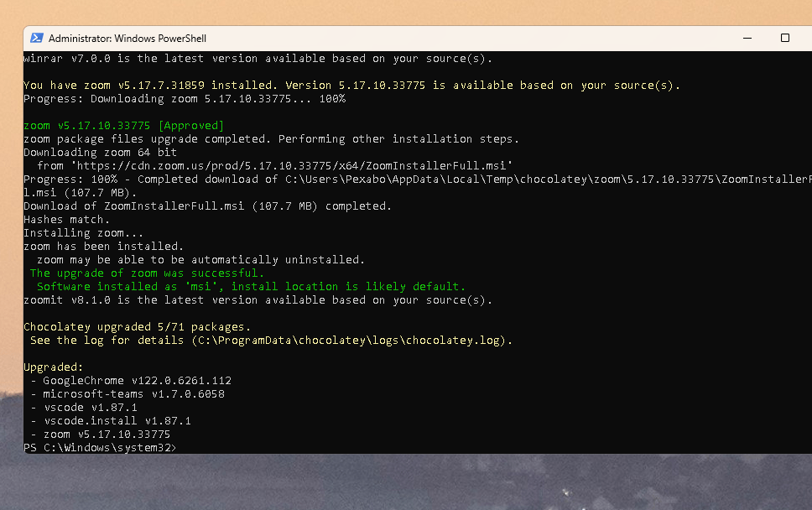Click 'Progress: 100% - Completed download of' line
The width and height of the screenshot is (812, 510).
point(418,180)
